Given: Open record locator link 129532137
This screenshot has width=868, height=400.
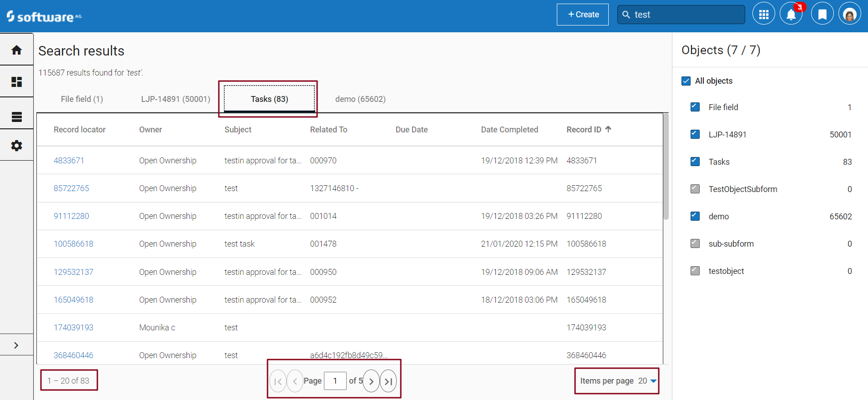Looking at the screenshot, I should coord(73,272).
